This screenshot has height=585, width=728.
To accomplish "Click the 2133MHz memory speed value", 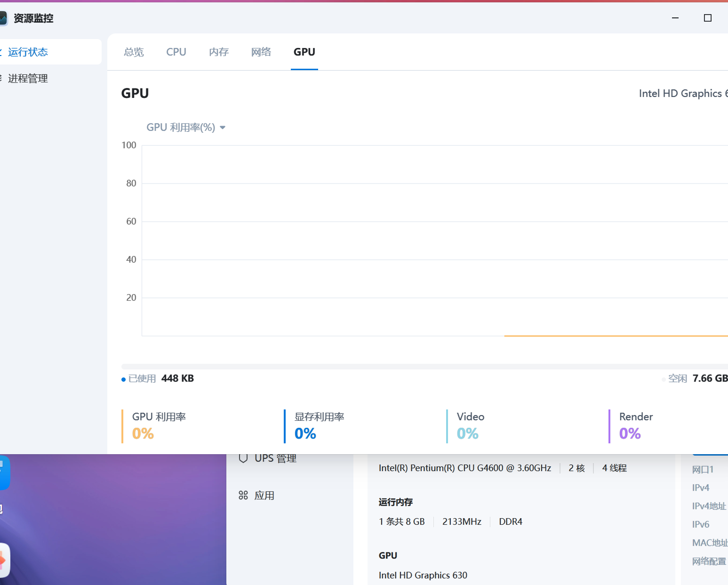I will tap(462, 521).
